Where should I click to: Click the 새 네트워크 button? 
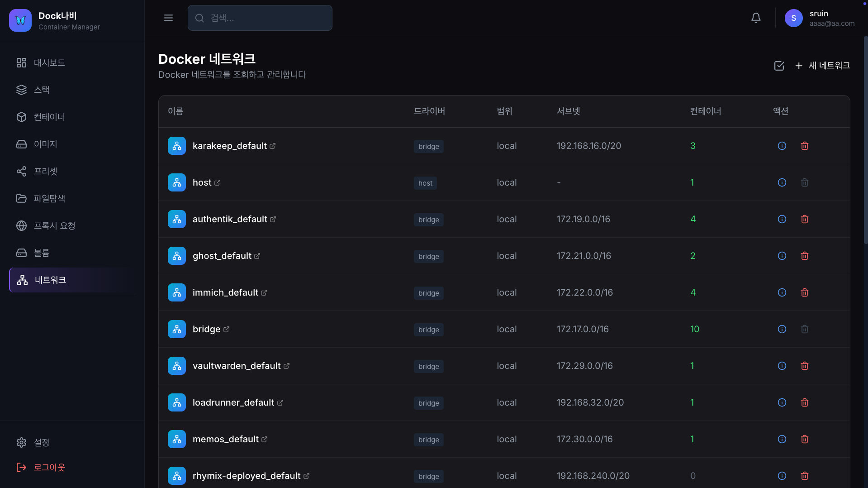pos(822,66)
